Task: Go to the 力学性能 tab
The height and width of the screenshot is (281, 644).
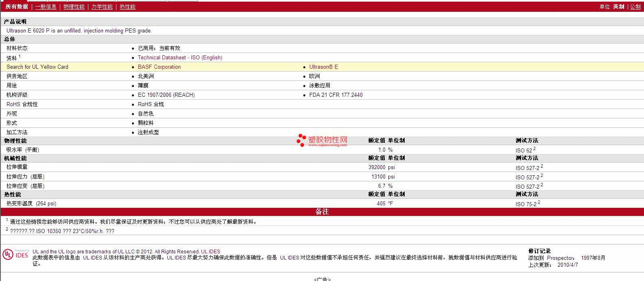Action: point(102,7)
